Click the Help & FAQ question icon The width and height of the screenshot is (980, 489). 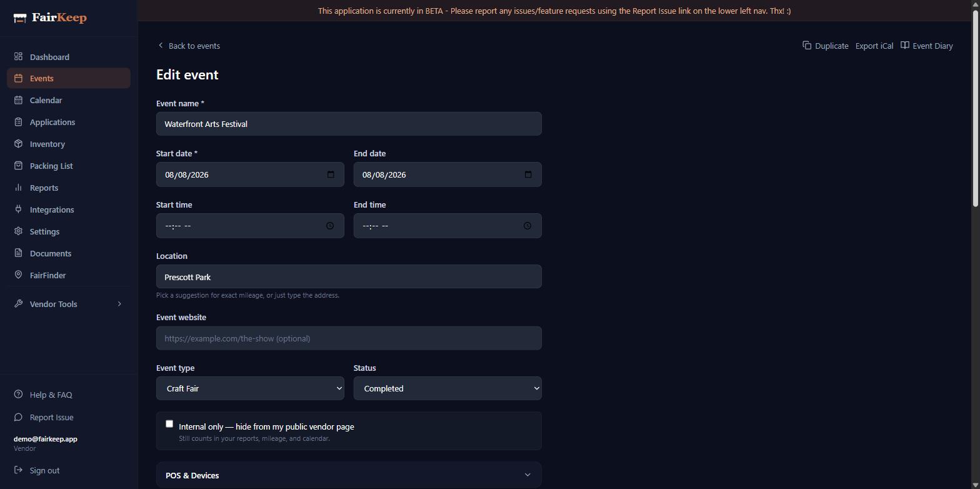tap(19, 395)
